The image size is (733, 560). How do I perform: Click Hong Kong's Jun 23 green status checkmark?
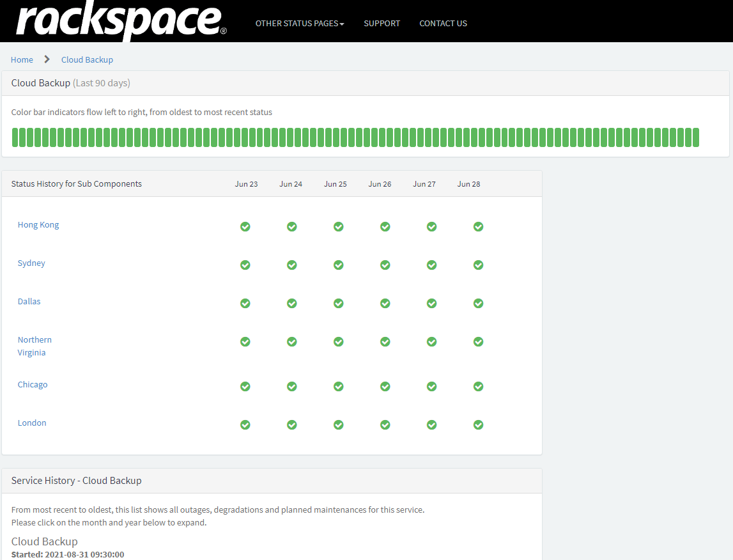coord(245,226)
